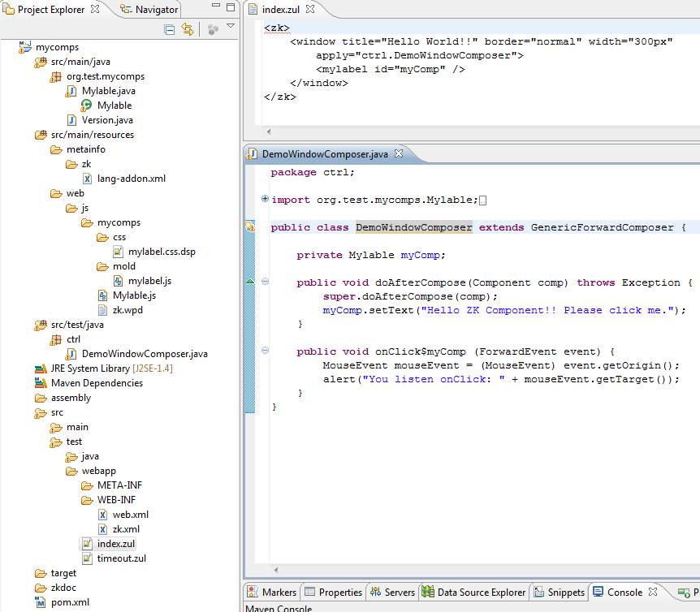The height and width of the screenshot is (612, 700).
Task: Open the Data Source Explorer tab
Action: (473, 592)
